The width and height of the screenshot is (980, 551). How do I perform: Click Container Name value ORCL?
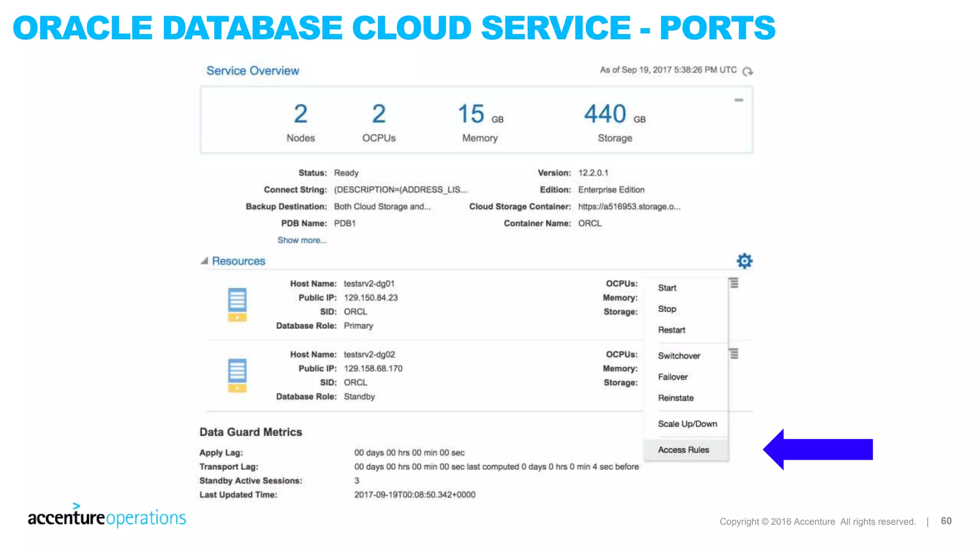point(590,223)
